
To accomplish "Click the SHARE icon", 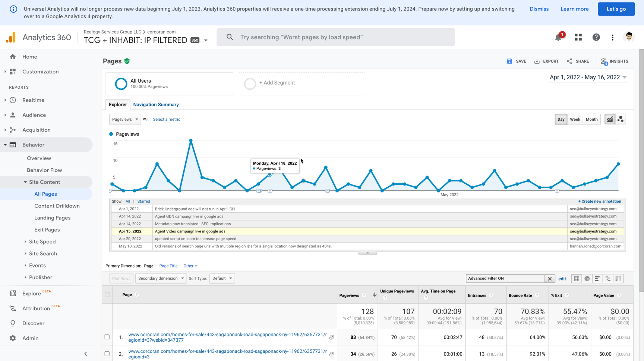I will tap(569, 61).
